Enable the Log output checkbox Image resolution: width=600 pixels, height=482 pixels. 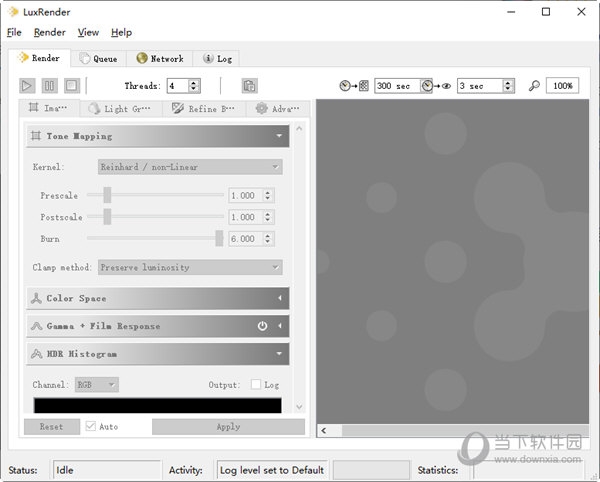point(256,384)
